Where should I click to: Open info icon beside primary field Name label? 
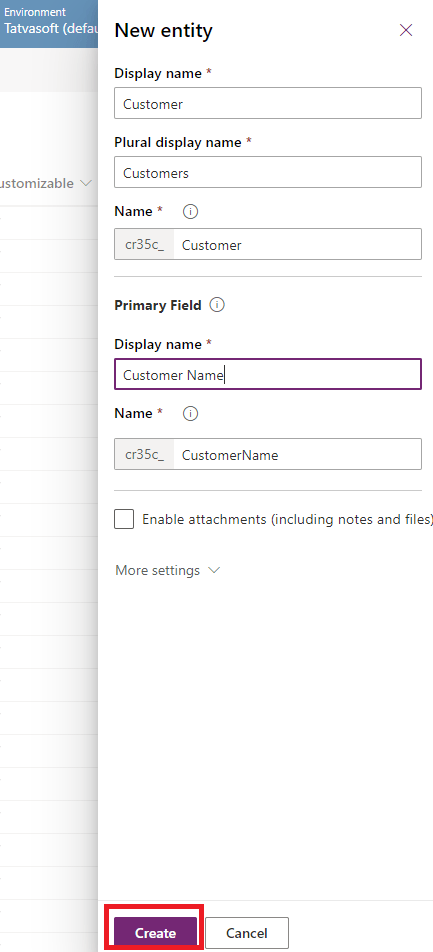coord(191,413)
